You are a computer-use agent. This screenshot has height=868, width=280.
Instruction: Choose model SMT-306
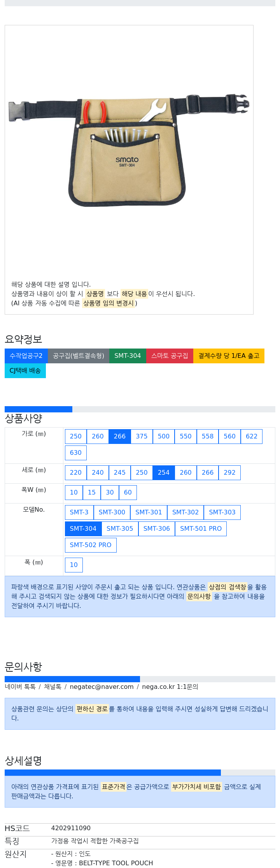point(157,529)
